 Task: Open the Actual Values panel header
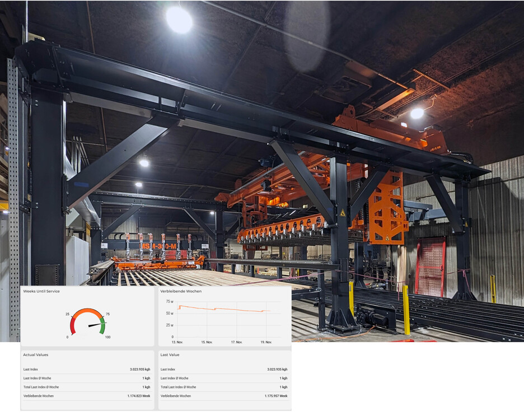[35, 355]
